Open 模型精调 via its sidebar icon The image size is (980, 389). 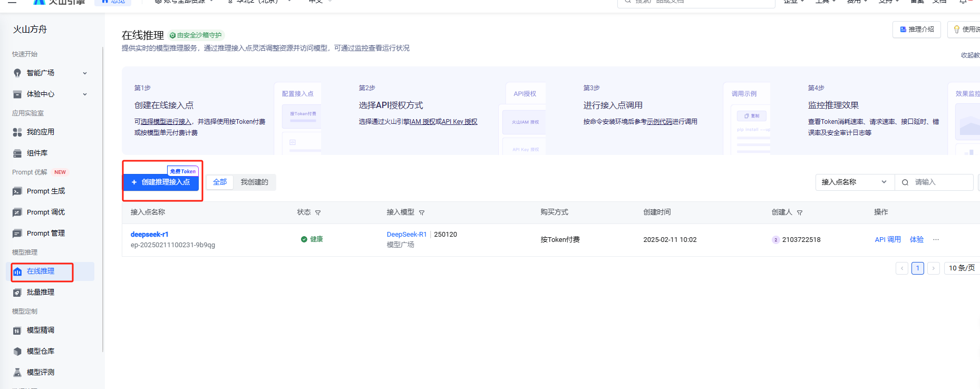(x=17, y=330)
